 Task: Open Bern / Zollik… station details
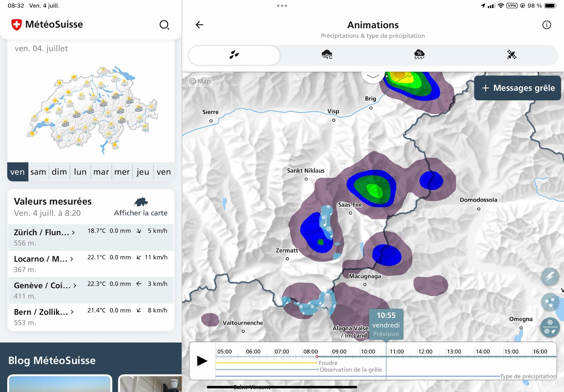91,317
